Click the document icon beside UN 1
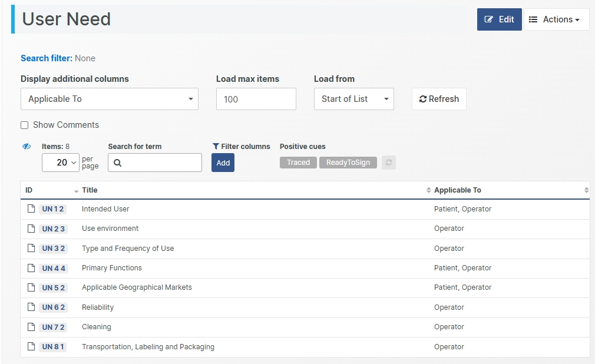The width and height of the screenshot is (595, 364). (31, 209)
